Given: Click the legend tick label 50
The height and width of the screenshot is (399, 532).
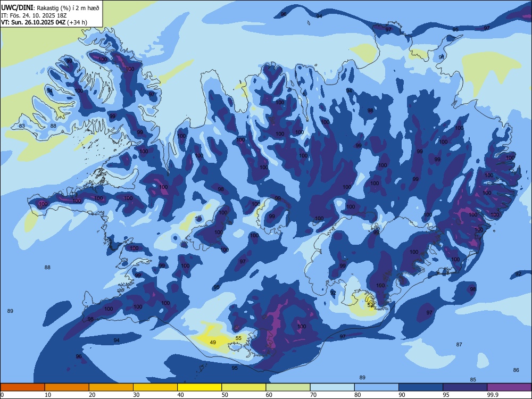Looking at the screenshot, I should (225, 395).
